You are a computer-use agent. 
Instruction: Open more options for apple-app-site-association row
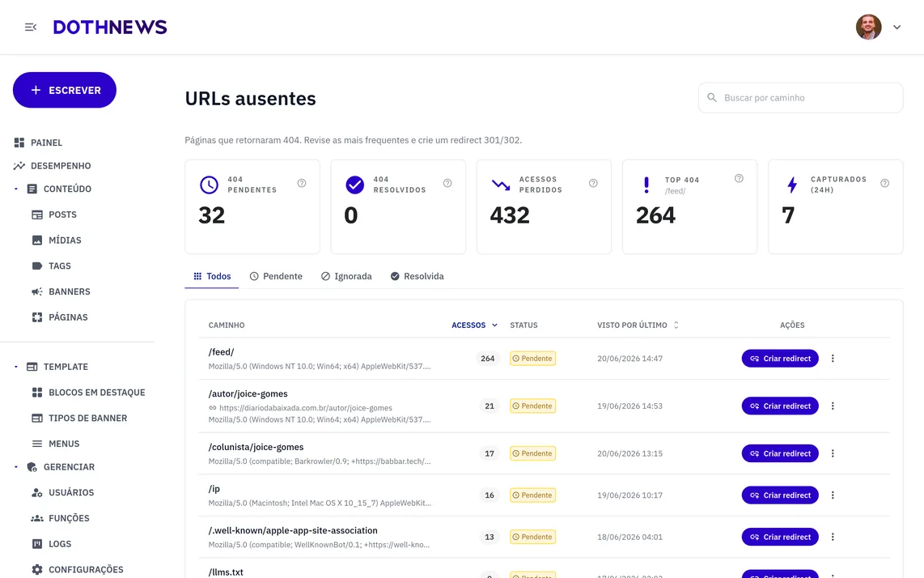click(833, 538)
